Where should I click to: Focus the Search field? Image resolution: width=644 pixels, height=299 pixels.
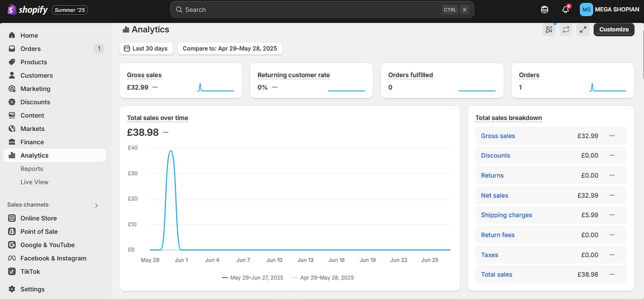[x=322, y=9]
